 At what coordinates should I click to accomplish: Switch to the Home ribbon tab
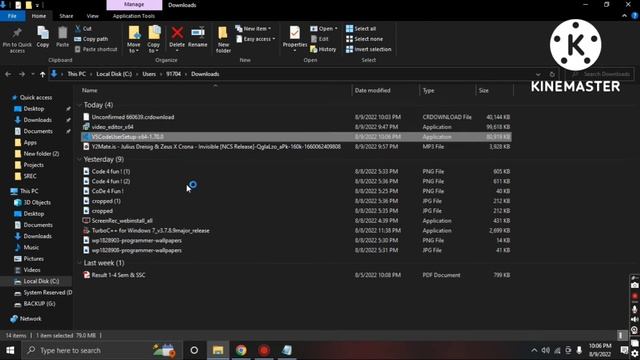point(39,16)
